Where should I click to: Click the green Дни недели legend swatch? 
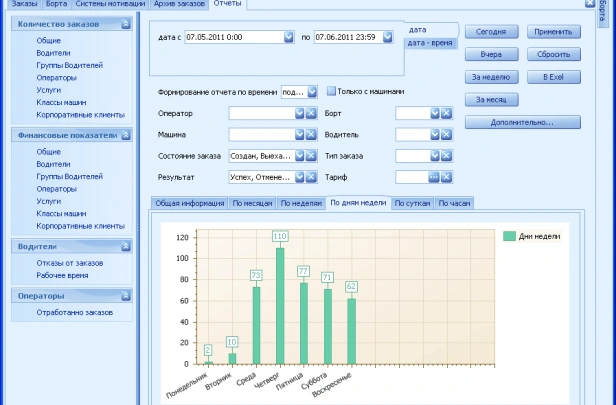(x=509, y=236)
